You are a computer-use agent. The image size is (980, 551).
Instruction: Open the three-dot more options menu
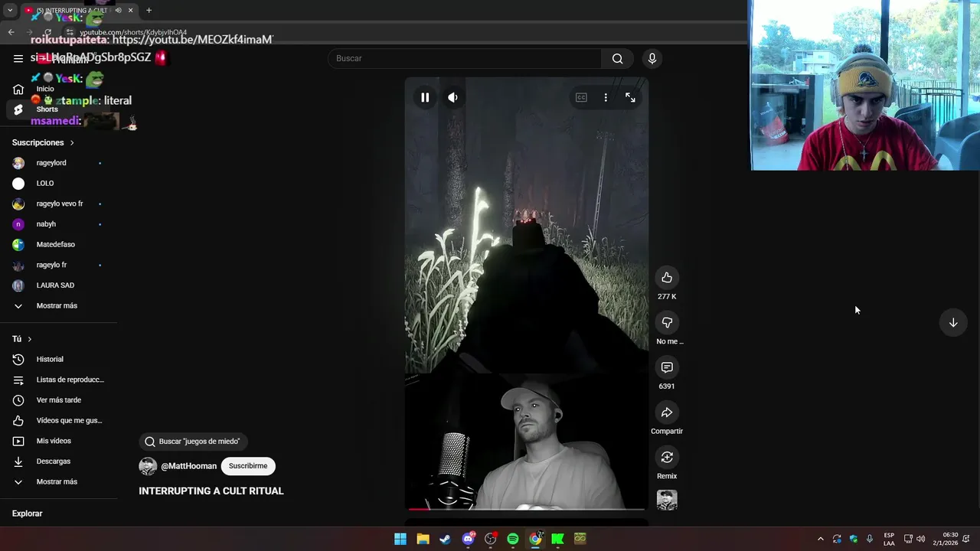tap(606, 97)
